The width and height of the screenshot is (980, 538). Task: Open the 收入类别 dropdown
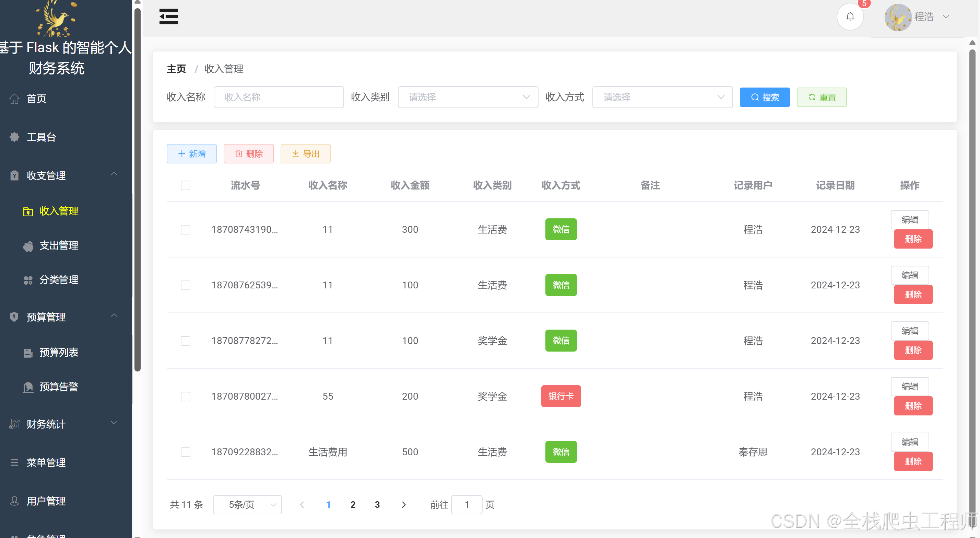coord(468,97)
